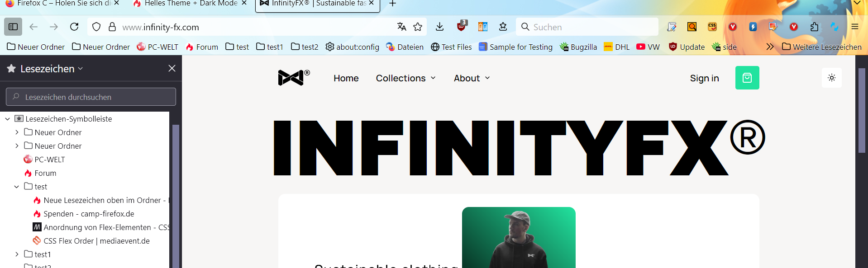Open shopping cart on InfinityFX page
The height and width of the screenshot is (268, 868).
(x=747, y=78)
